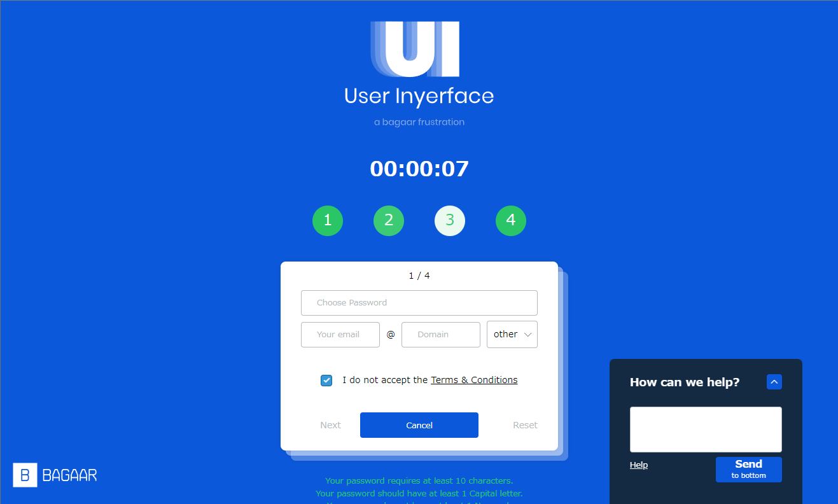Image resolution: width=838 pixels, height=504 pixels.
Task: Select step circle 4
Action: coord(511,221)
